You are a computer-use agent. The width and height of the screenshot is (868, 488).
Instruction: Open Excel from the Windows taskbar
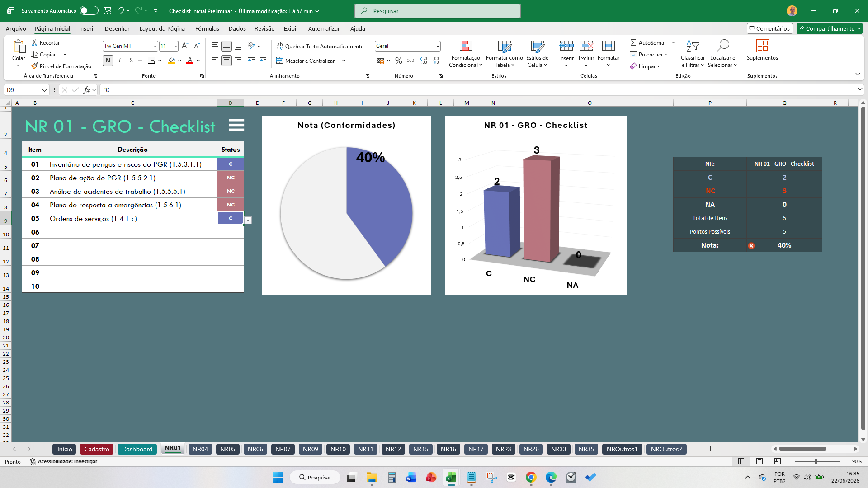pos(451,477)
